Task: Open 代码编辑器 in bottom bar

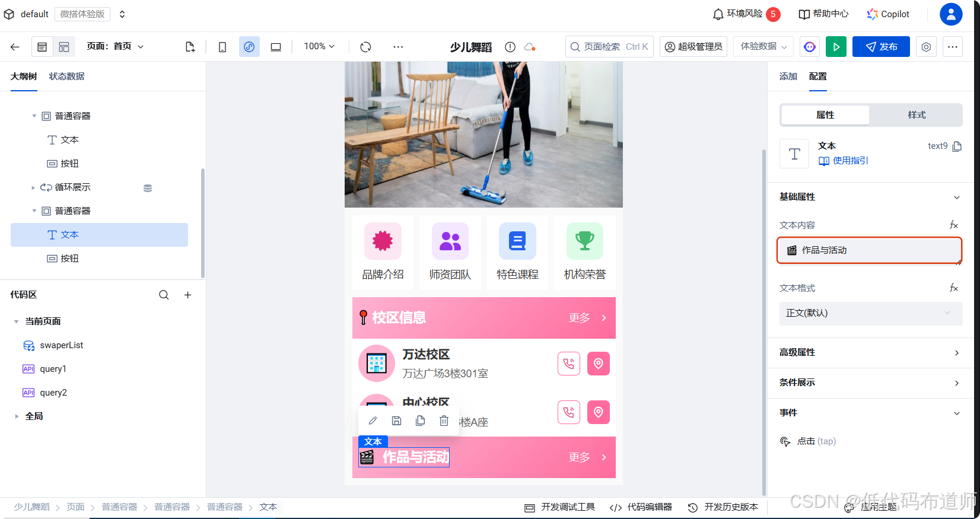Action: (641, 507)
